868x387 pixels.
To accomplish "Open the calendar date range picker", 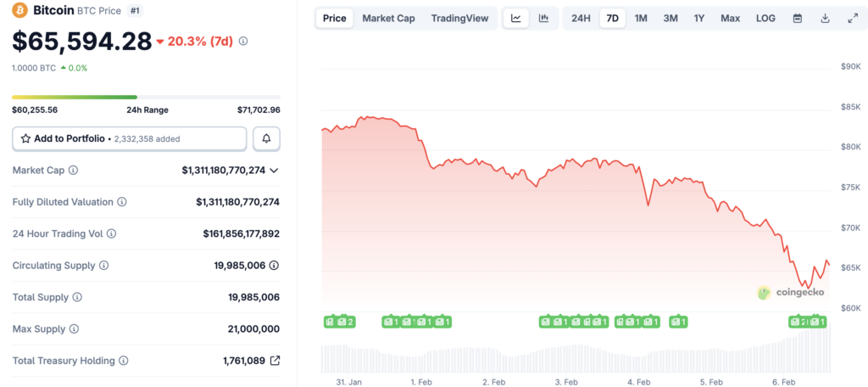I will (x=798, y=18).
